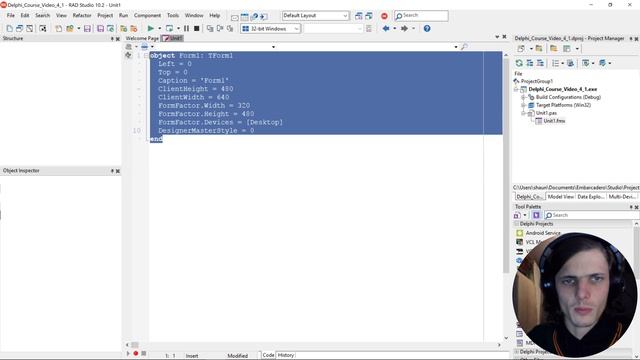Select ProjectGroup1 in Project Manager
640x360 pixels.
(536, 81)
